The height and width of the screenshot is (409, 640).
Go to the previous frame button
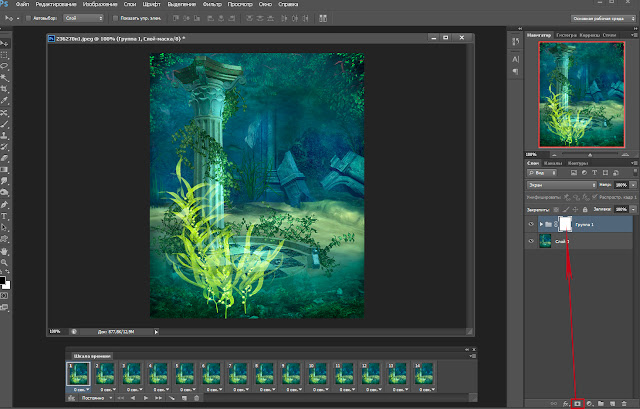(x=133, y=398)
